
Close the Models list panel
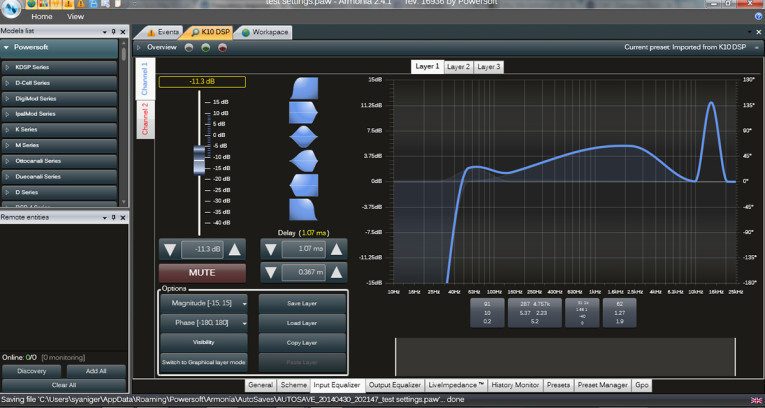click(x=122, y=32)
